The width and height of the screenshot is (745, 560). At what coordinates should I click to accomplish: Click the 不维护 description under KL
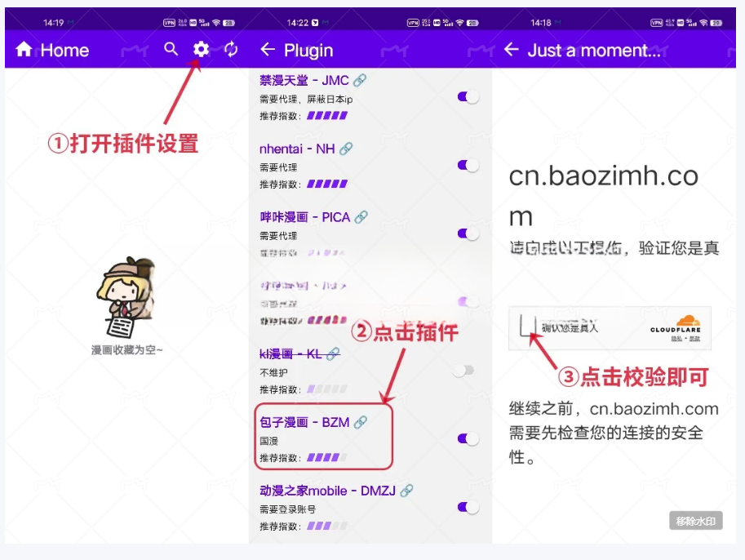click(x=273, y=372)
